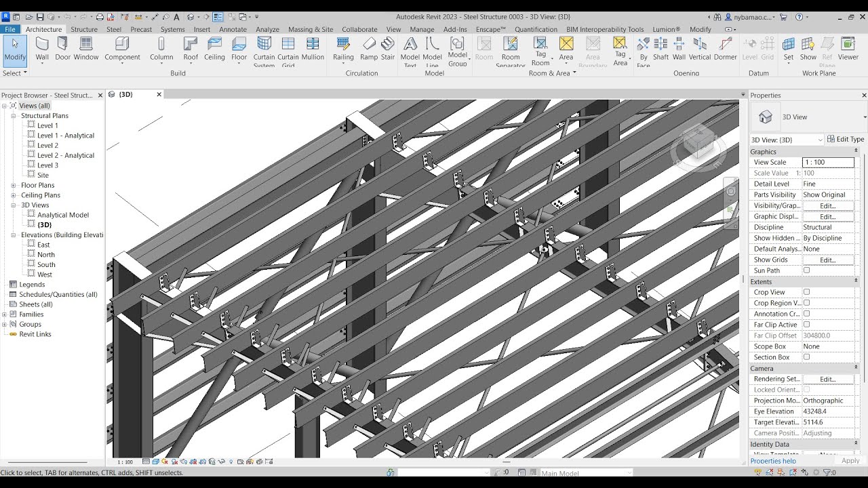Click Edit for Graphic Display options
Screen dimensions: 868x488
point(828,216)
